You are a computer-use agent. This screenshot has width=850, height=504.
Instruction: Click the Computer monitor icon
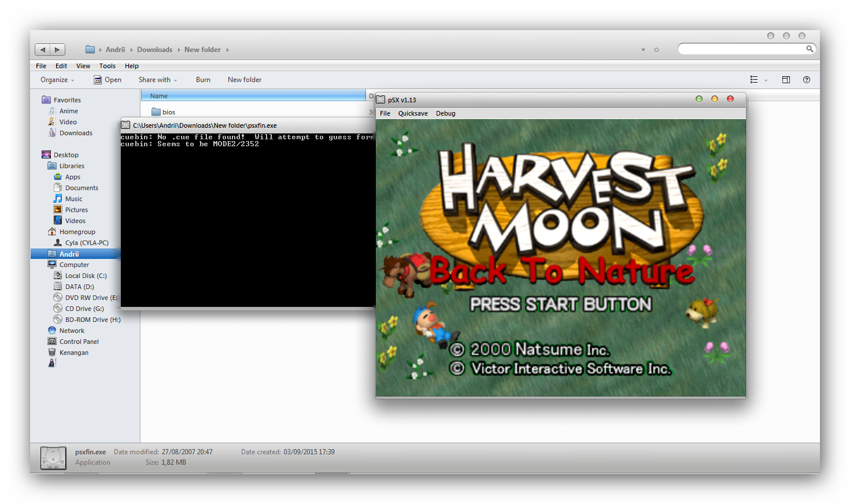coord(52,265)
